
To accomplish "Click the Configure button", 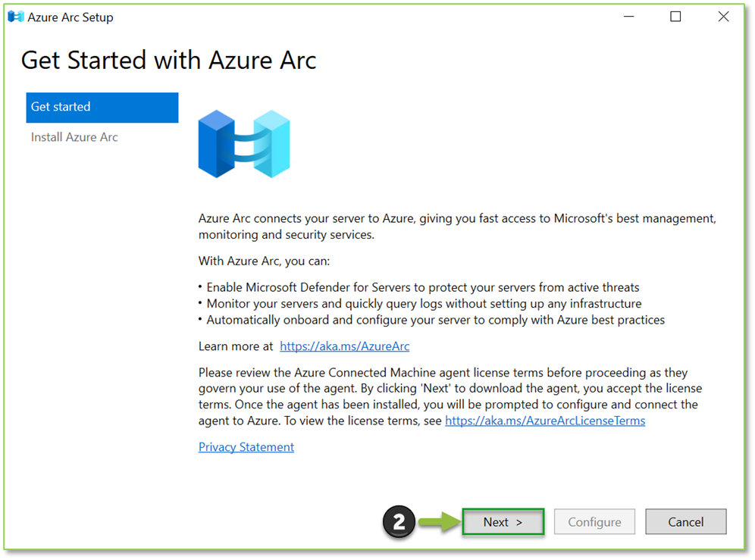I will (x=594, y=521).
